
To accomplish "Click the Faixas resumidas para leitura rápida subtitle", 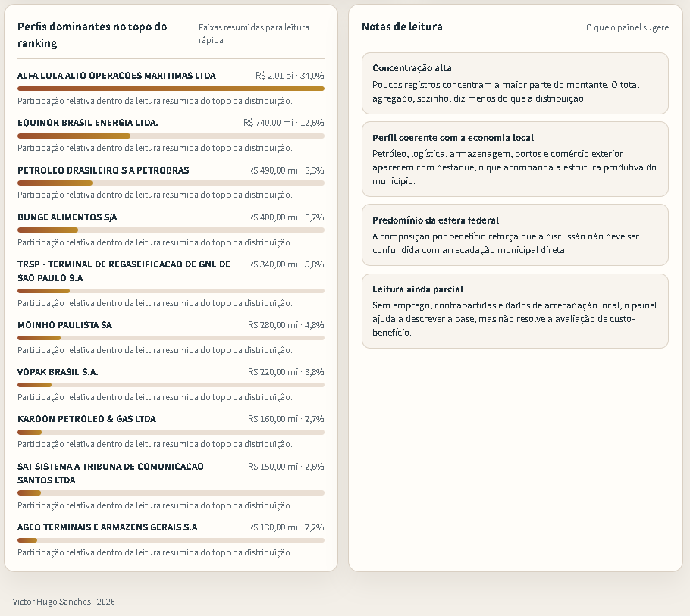I will click(x=254, y=33).
